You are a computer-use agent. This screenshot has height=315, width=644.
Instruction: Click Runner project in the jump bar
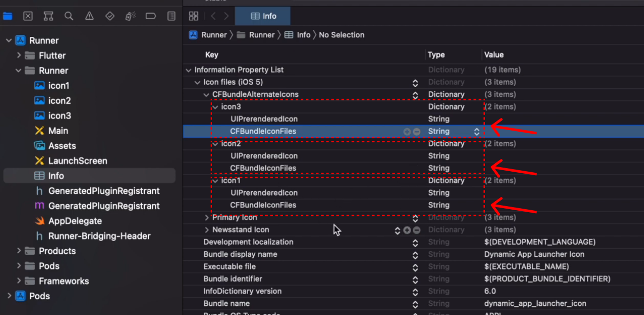[x=208, y=35]
